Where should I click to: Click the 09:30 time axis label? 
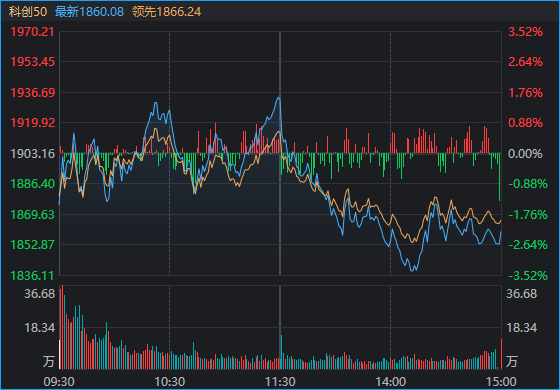tap(59, 382)
